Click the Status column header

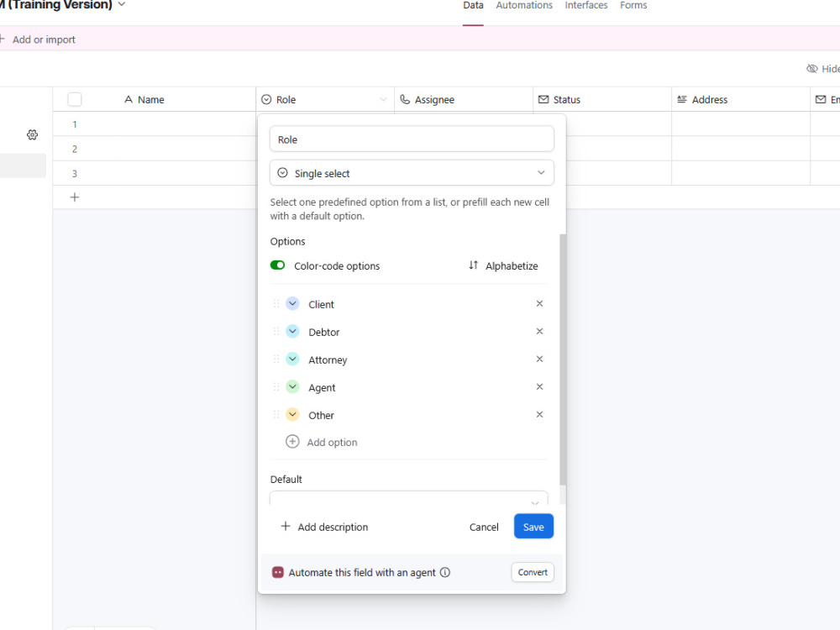602,100
